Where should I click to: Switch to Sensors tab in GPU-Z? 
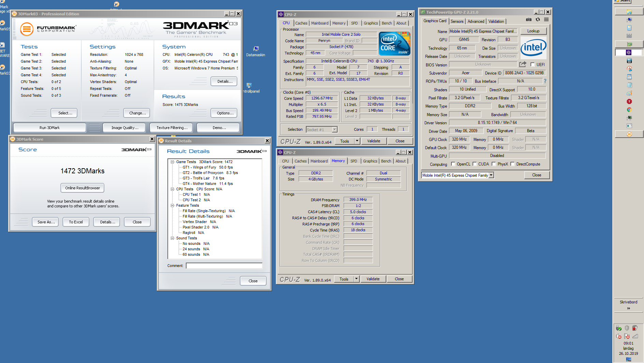click(x=457, y=21)
